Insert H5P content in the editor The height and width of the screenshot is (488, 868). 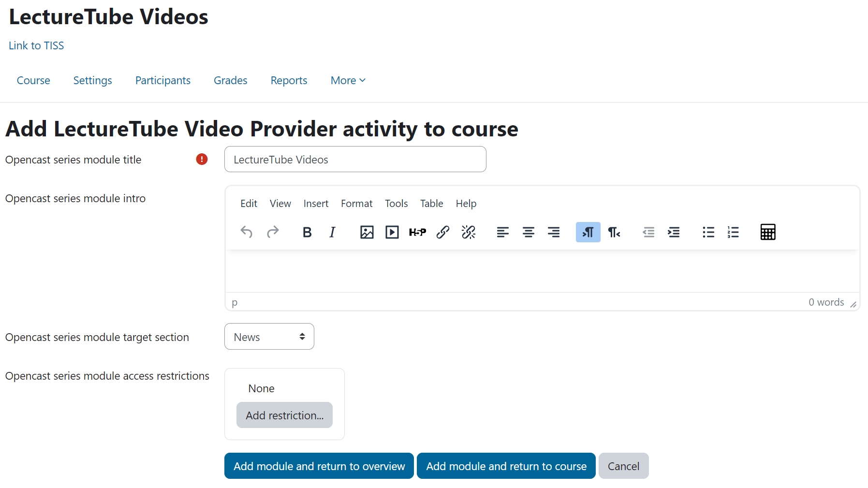(417, 232)
